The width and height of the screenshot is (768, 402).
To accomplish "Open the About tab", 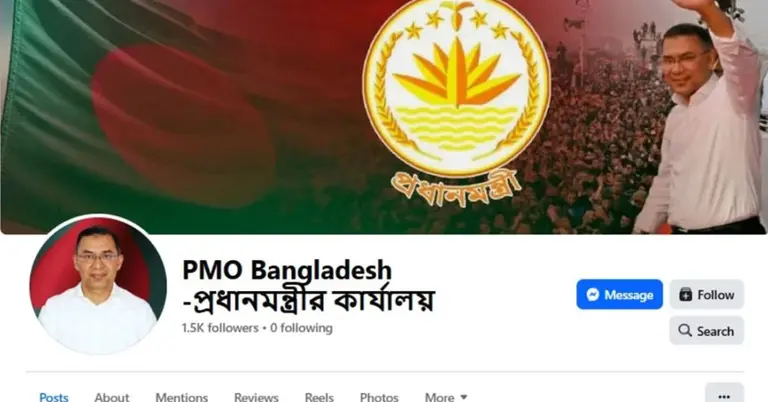I will 112,397.
